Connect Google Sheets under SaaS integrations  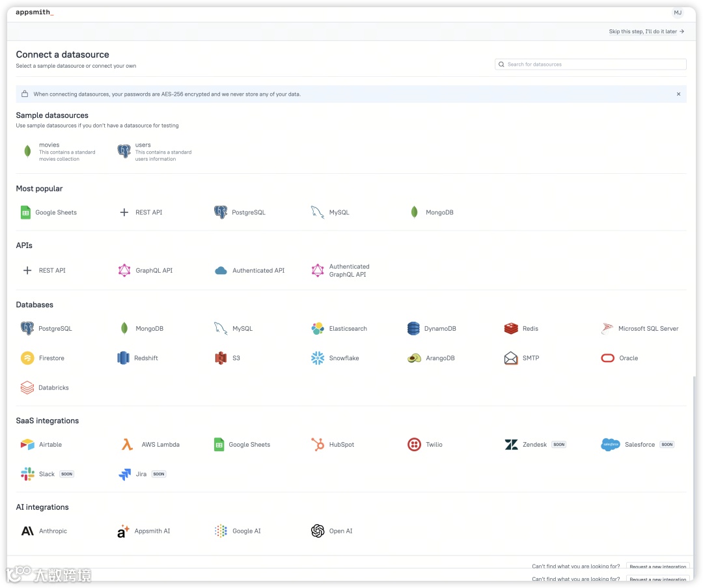242,445
